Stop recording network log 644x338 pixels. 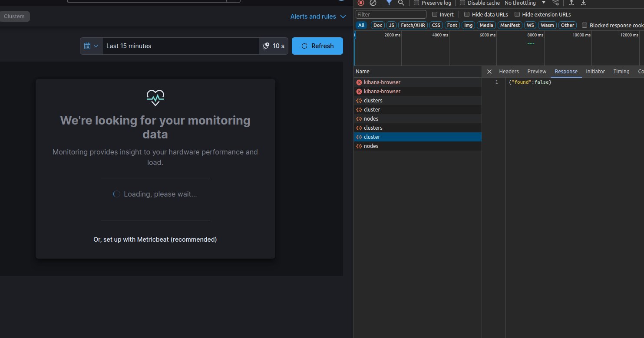tap(361, 3)
